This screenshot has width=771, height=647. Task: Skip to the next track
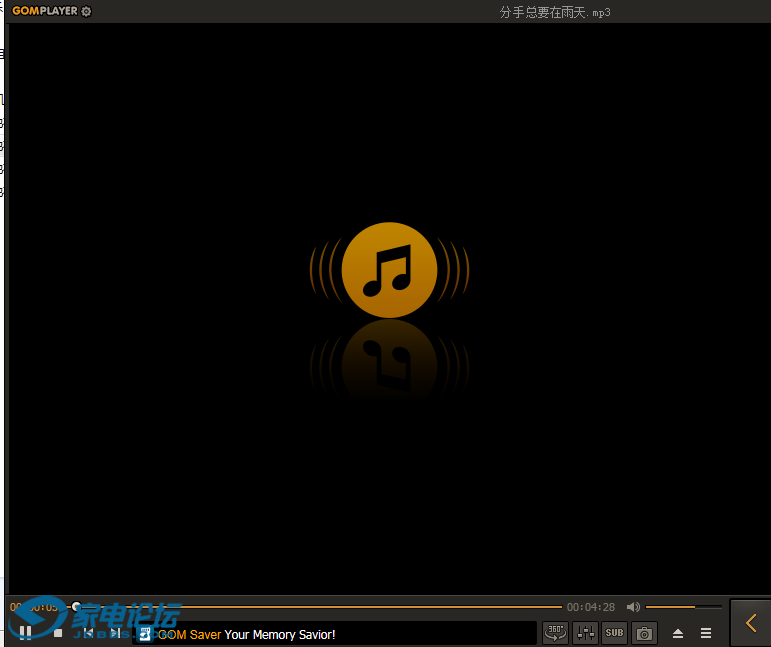[x=116, y=632]
